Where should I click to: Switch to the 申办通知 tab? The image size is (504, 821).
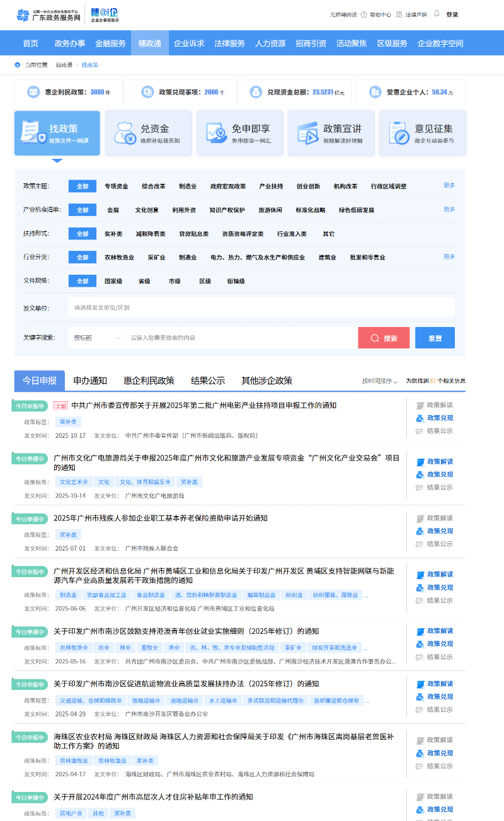tap(90, 381)
